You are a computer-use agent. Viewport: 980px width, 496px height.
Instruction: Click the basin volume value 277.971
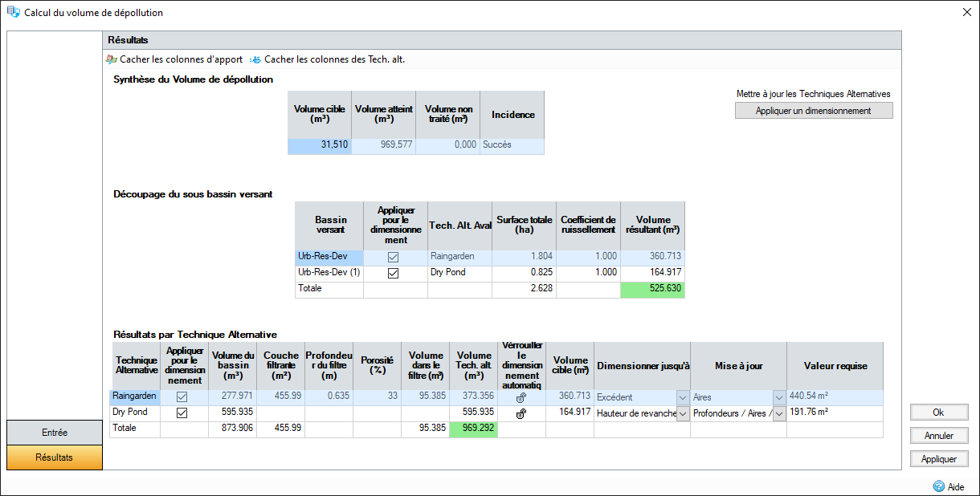pos(233,397)
